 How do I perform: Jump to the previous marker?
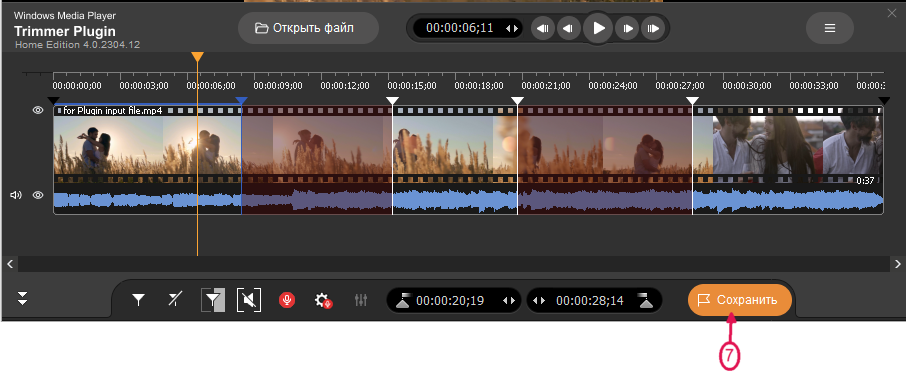pyautogui.click(x=543, y=28)
